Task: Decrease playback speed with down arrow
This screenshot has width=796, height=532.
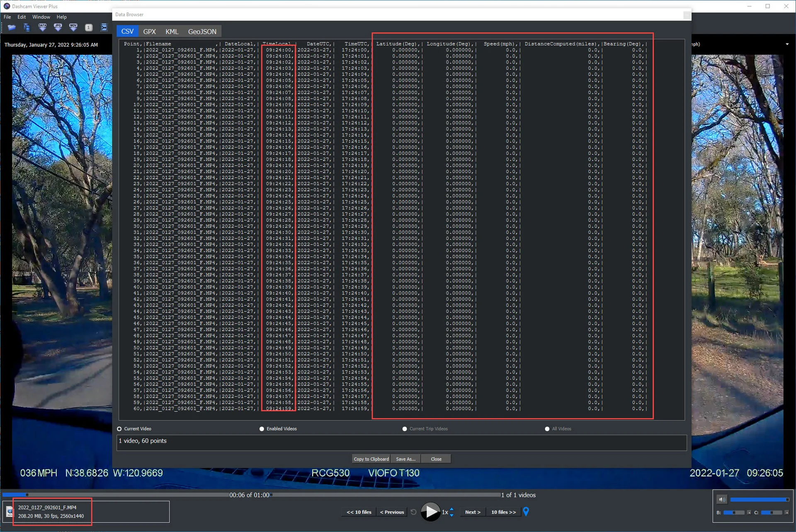Action: [x=451, y=515]
